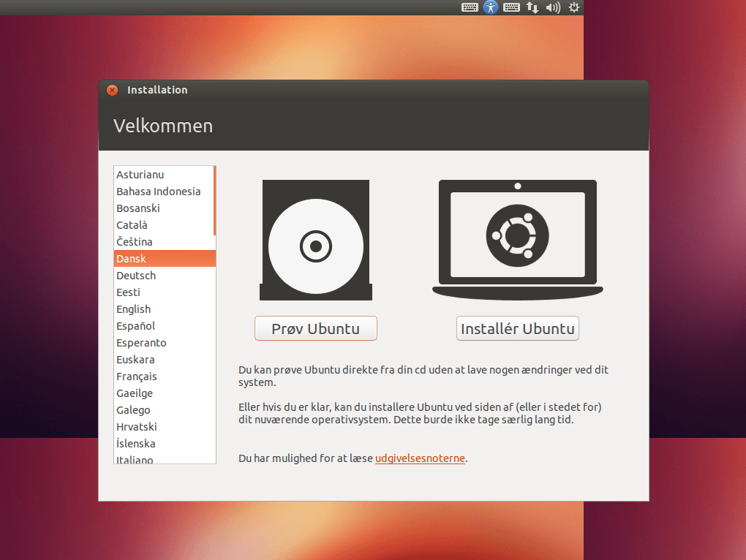Open the network up/down arrows indicator
The height and width of the screenshot is (560, 746).
(532, 7)
